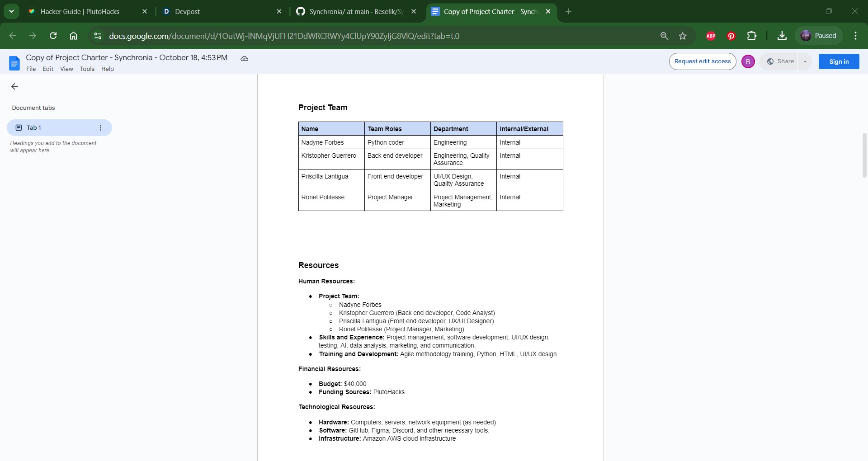
Task: Close the Synchronia GitHub tab
Action: point(414,12)
